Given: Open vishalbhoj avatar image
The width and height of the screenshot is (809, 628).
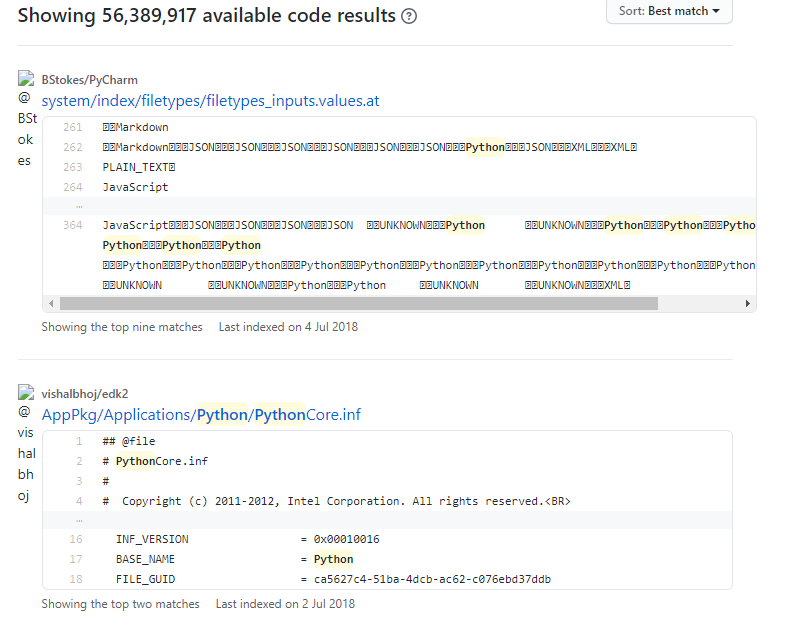Looking at the screenshot, I should coord(26,392).
